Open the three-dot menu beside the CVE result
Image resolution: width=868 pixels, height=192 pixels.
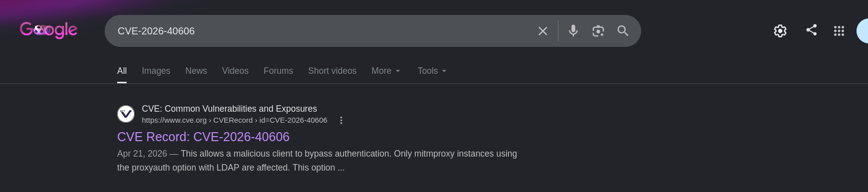(341, 120)
